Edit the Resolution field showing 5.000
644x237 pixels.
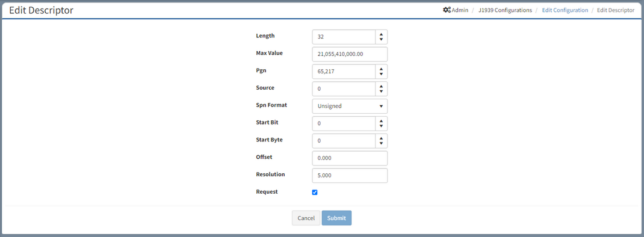point(350,176)
